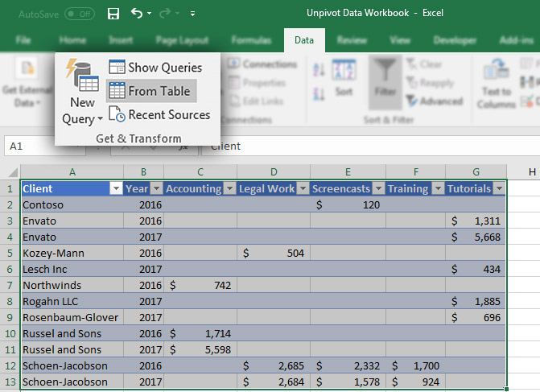Screen dimensions: 540x392
Task: Open the Training column filter dropdown
Action: tap(438, 188)
